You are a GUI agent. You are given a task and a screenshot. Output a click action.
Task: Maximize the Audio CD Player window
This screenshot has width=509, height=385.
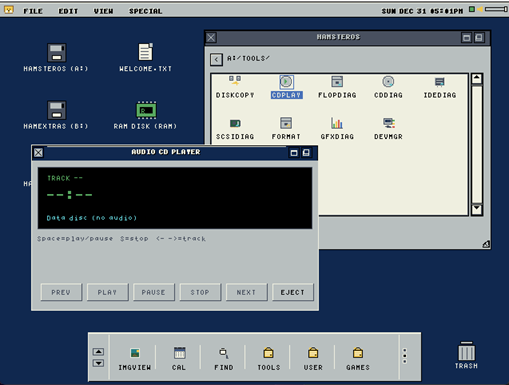click(294, 153)
